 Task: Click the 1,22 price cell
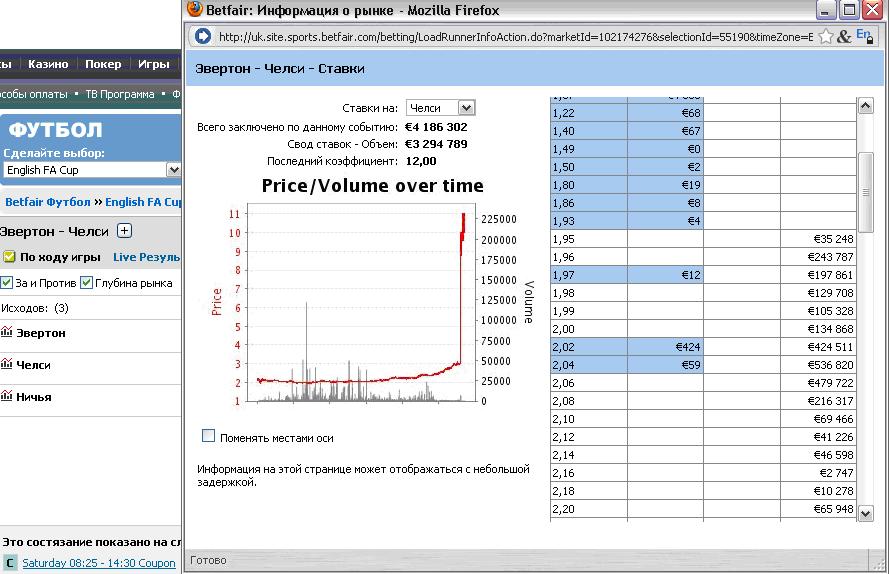[589, 113]
